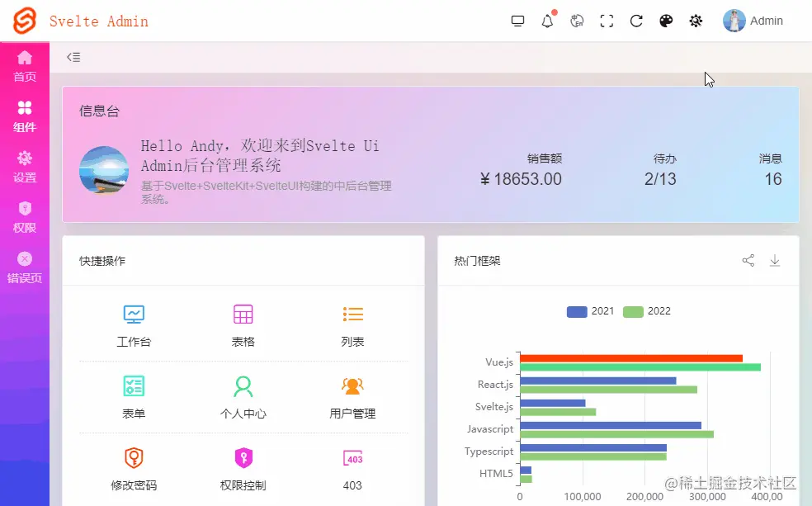Screen dimensions: 812x506
Task: Click the 403 shortcut icon
Action: tap(352, 458)
